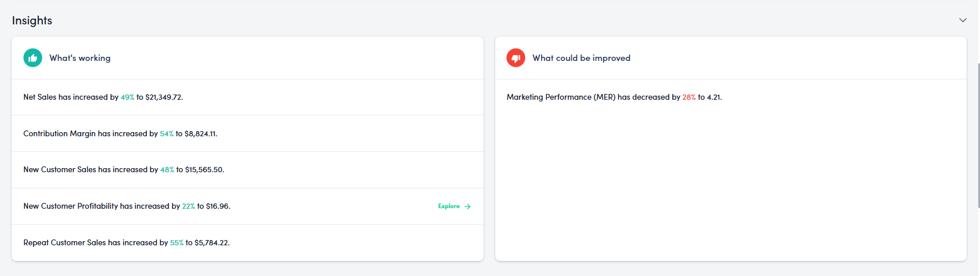Image resolution: width=980 pixels, height=276 pixels.
Task: Click the vertical scrollbar at right edge
Action: (978, 133)
